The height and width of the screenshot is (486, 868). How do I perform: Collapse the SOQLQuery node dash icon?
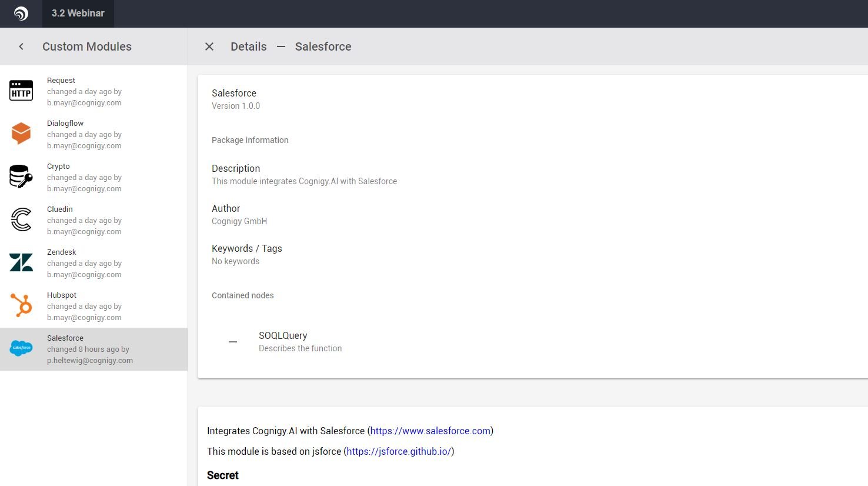(x=233, y=342)
